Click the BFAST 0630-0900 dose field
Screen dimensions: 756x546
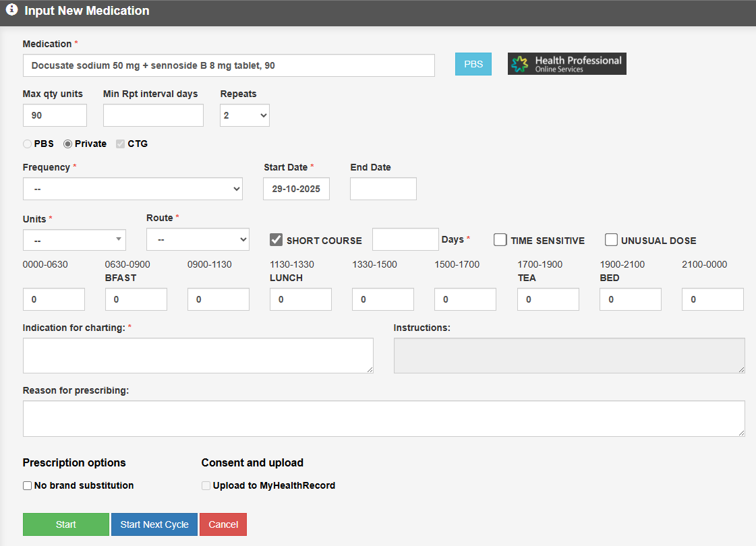[136, 299]
